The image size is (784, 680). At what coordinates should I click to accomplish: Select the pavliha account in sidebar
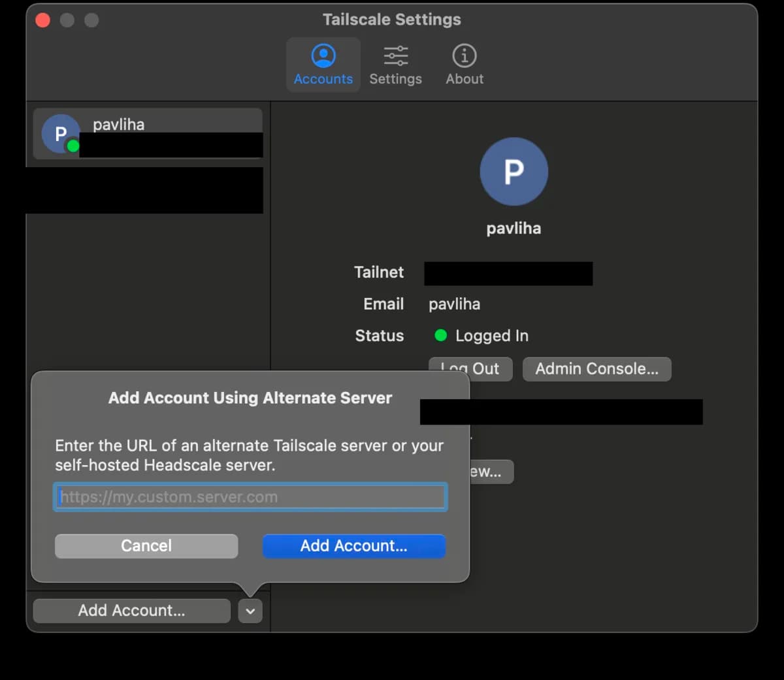[148, 134]
